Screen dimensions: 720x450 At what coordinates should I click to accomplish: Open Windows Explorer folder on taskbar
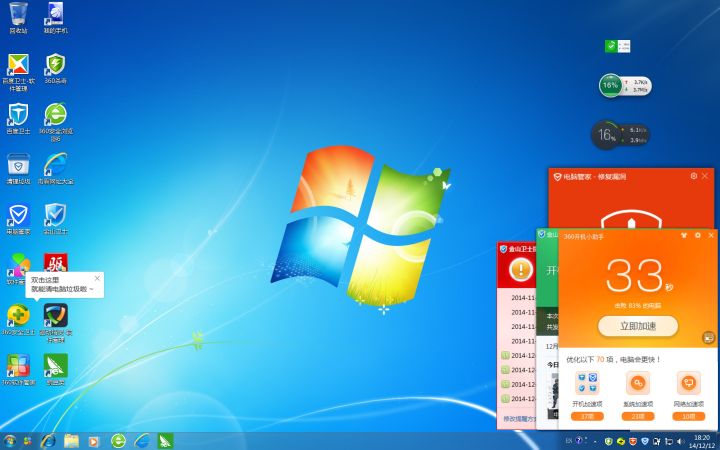pos(71,440)
